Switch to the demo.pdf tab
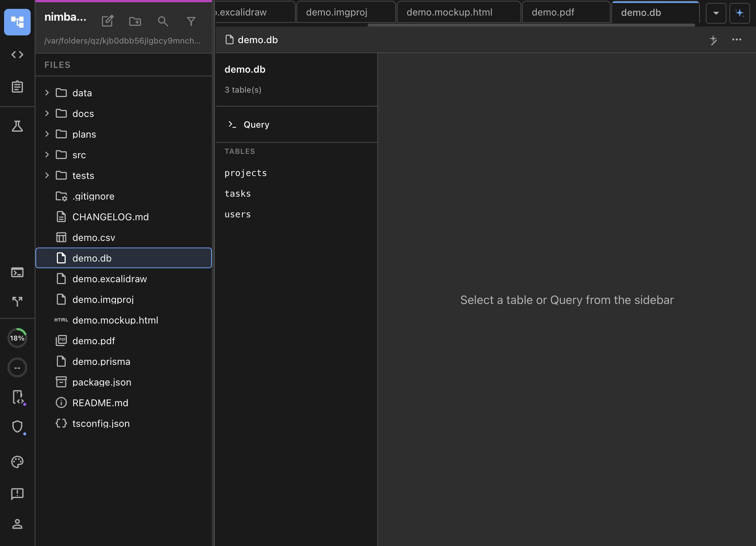Image resolution: width=756 pixels, height=546 pixels. (x=553, y=12)
